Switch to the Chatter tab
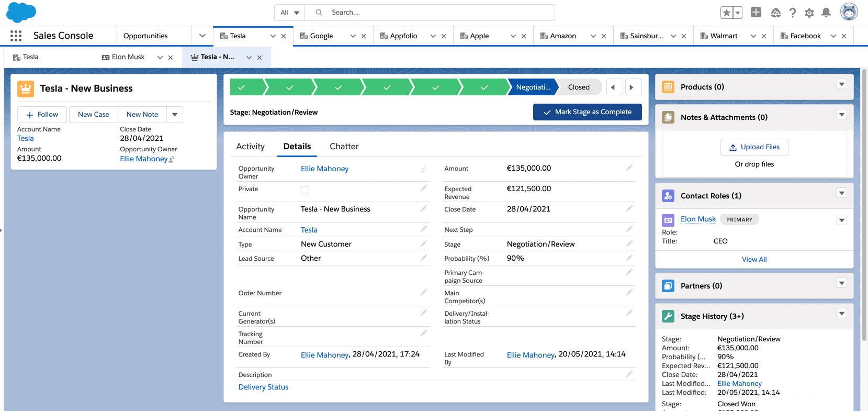 344,147
